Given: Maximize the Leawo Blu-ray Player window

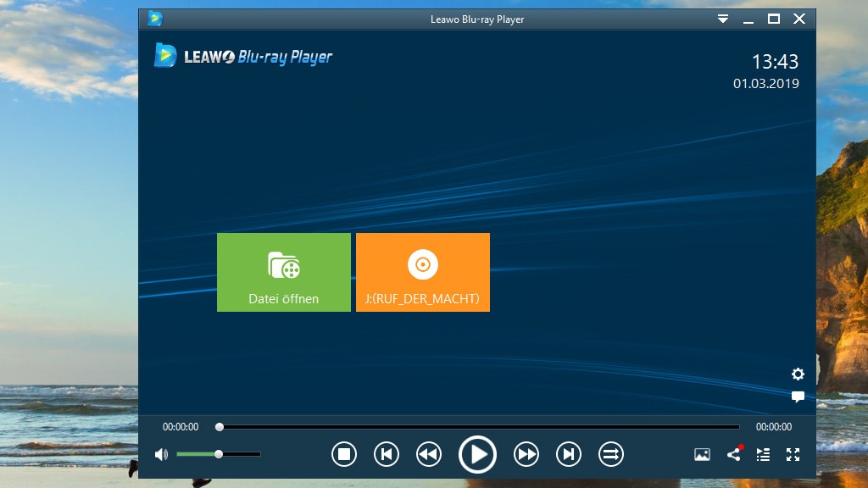Looking at the screenshot, I should click(x=774, y=19).
